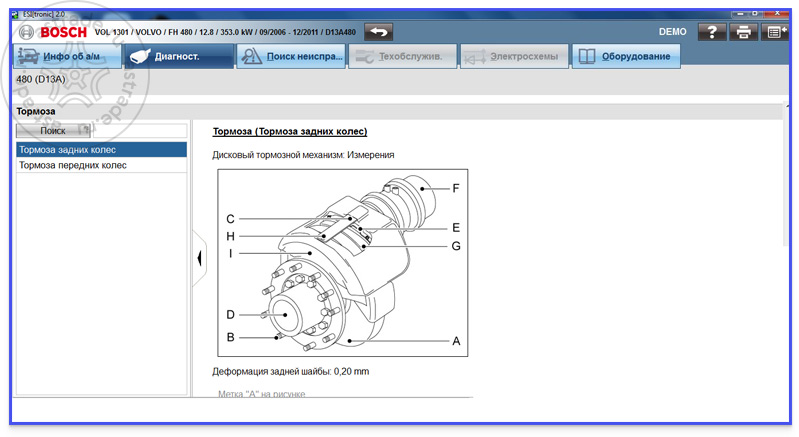Select Тормоза задних колес in list

(101, 150)
